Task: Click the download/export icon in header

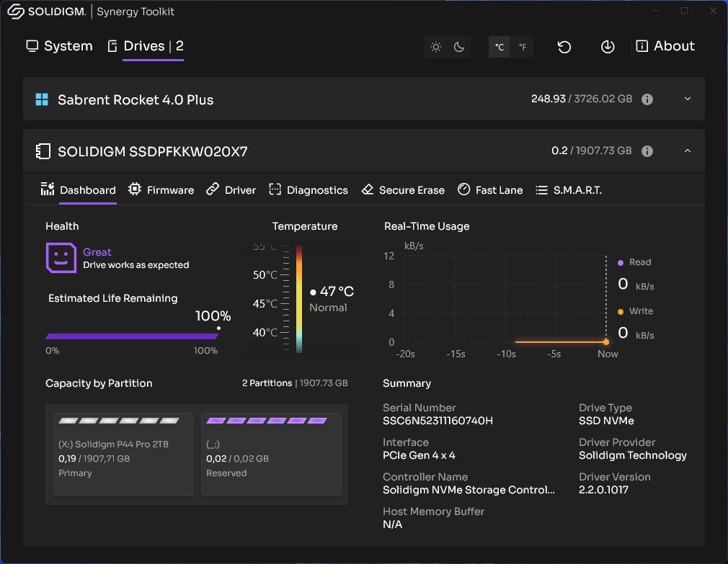Action: (608, 47)
